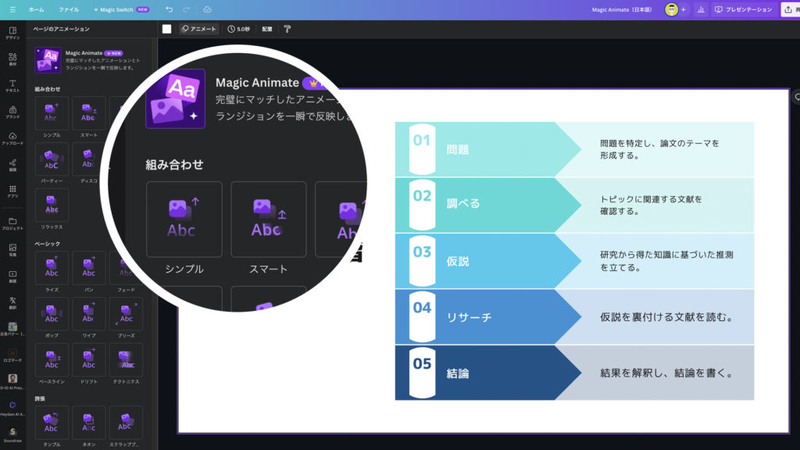The height and width of the screenshot is (450, 800).
Task: Open the 配置 position option
Action: click(x=267, y=29)
